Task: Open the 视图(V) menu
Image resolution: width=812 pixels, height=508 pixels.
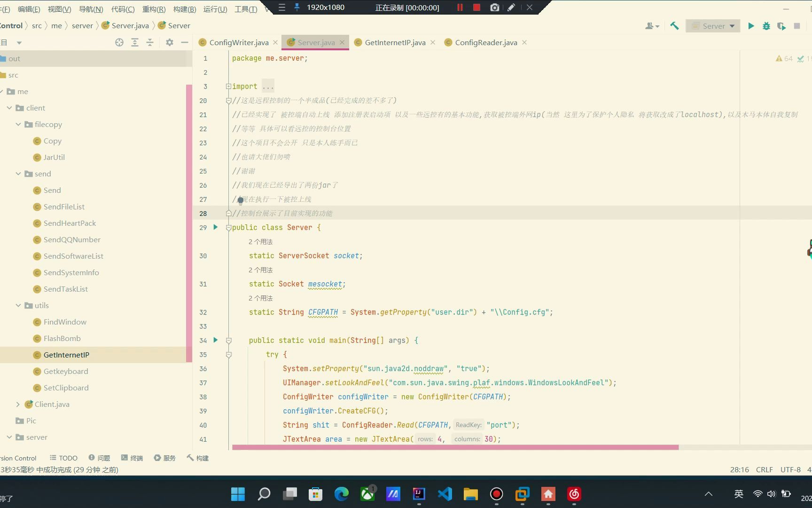Action: 59,9
